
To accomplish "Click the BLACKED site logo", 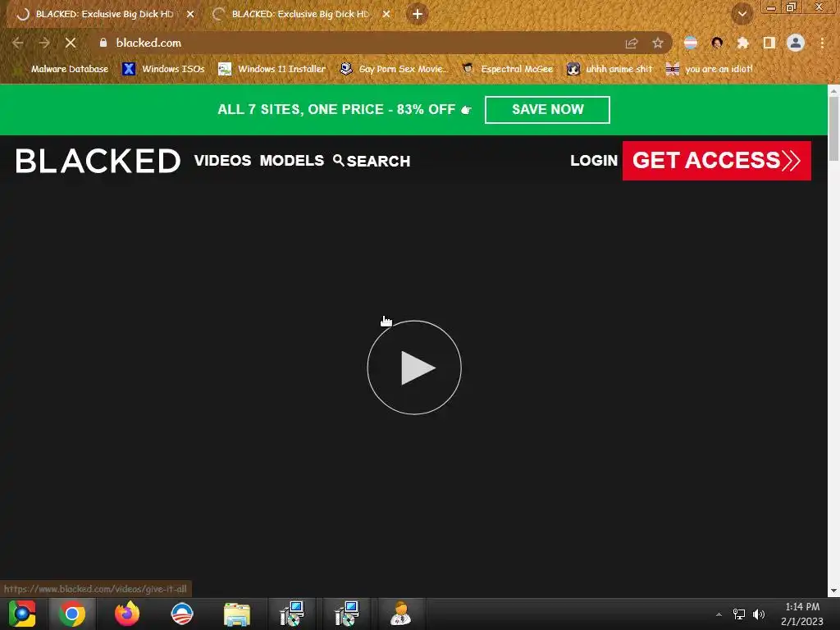I will [x=98, y=161].
